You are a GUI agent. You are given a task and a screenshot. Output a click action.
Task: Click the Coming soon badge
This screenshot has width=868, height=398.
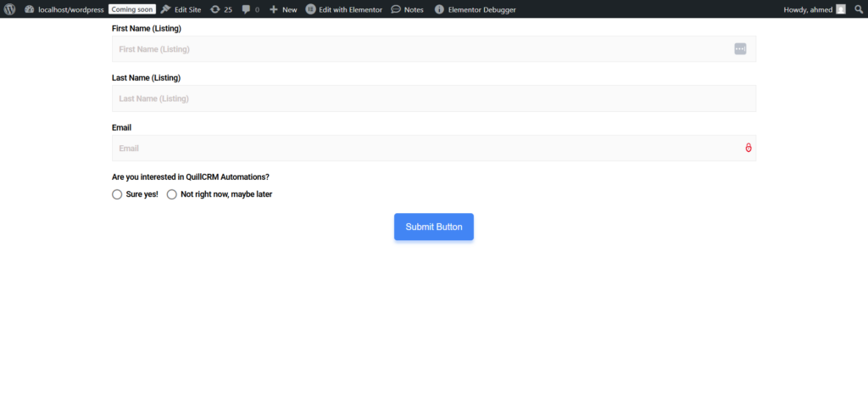pos(131,9)
